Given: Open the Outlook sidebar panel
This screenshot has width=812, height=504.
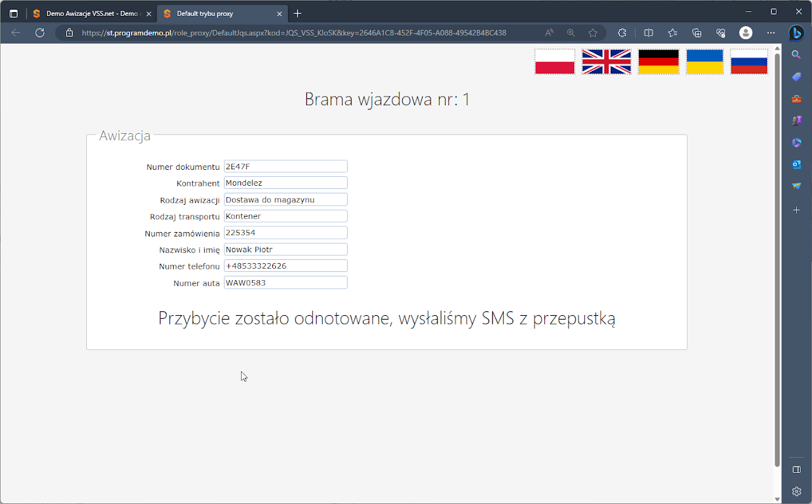Looking at the screenshot, I should pos(796,164).
